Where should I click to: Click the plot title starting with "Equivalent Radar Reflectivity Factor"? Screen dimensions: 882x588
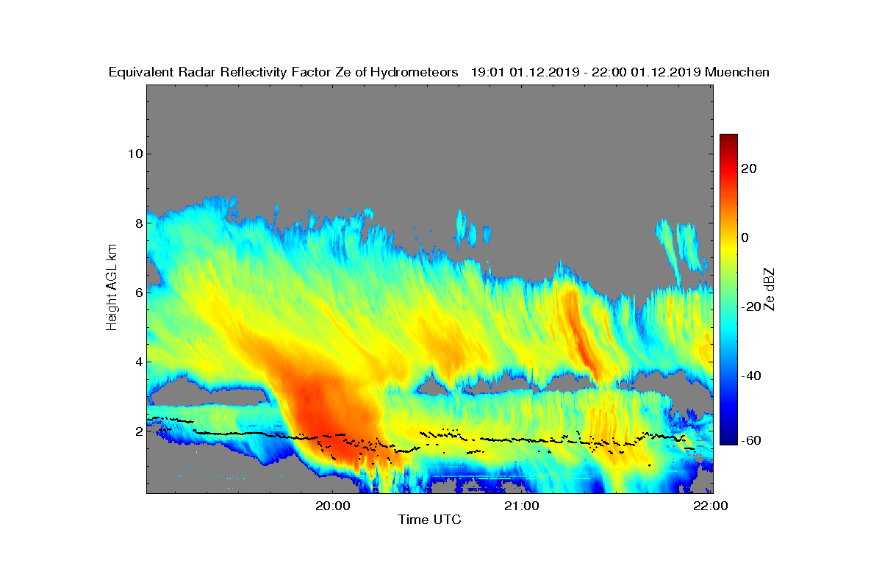tap(439, 72)
